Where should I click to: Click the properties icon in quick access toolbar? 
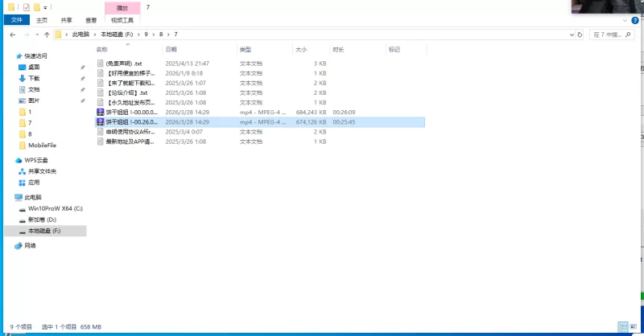point(27,7)
